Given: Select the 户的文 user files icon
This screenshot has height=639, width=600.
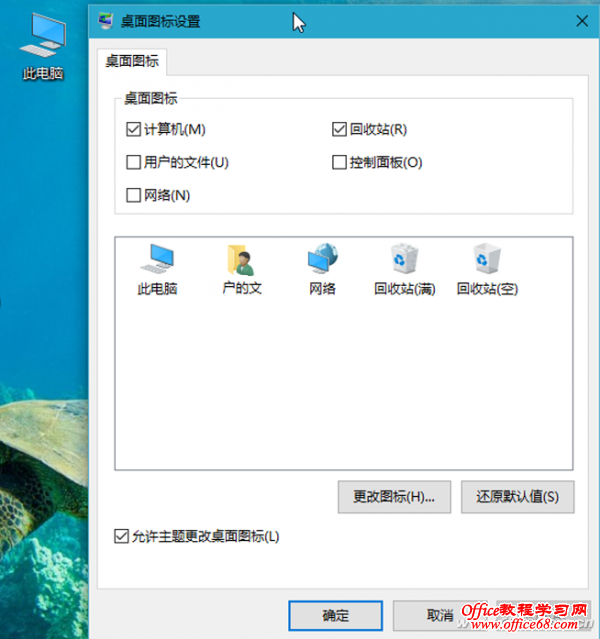Looking at the screenshot, I should click(x=242, y=269).
